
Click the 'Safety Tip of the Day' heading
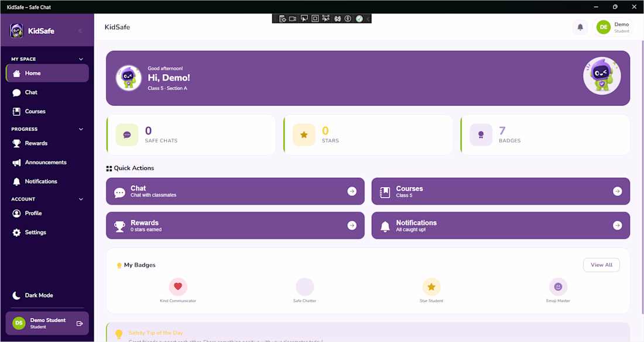pos(156,333)
